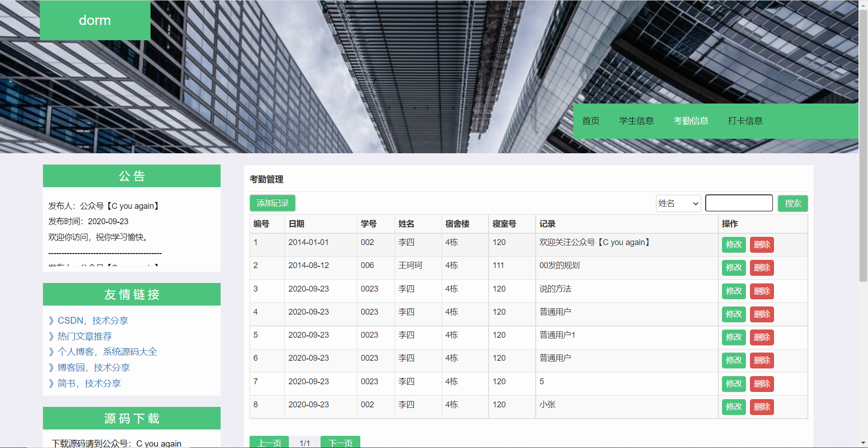Open 简书，技术分享 link

pyautogui.click(x=89, y=383)
